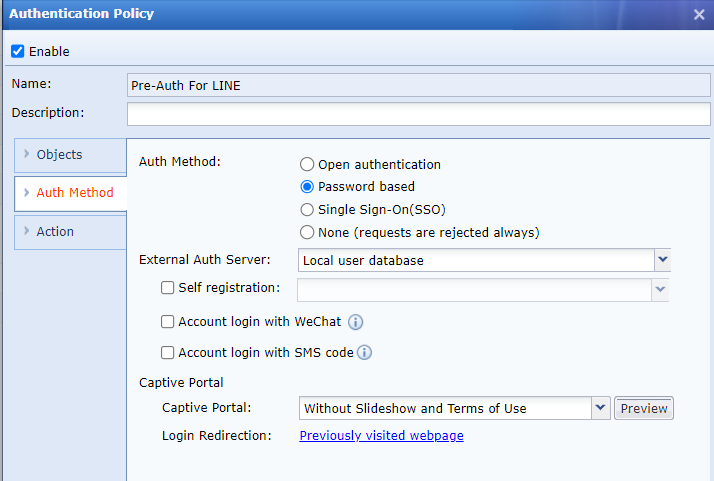Show info for SMS code login option
Screen dimensions: 714x481
(x=364, y=353)
